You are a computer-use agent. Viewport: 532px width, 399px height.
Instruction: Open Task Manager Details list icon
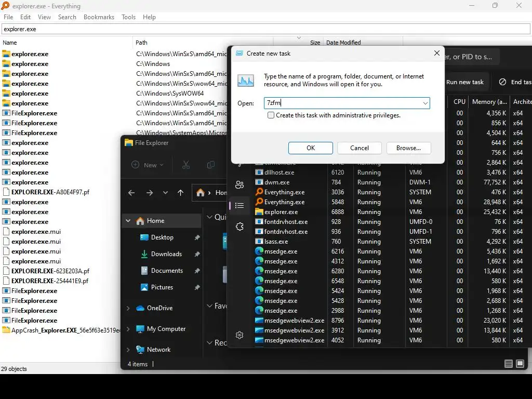240,205
